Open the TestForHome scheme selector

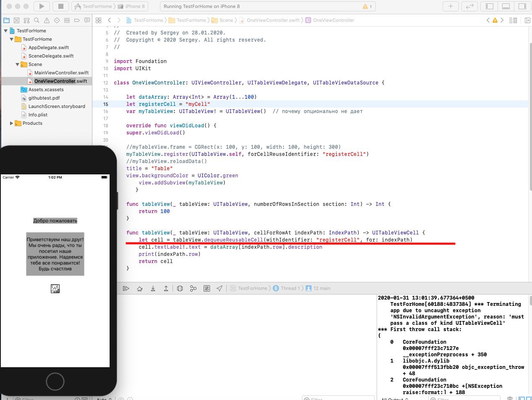tap(94, 7)
